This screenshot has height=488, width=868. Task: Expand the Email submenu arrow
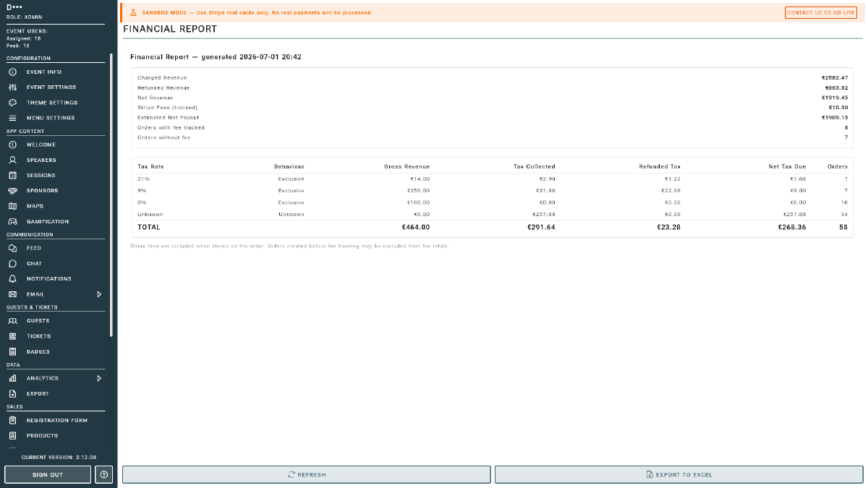pyautogui.click(x=99, y=294)
